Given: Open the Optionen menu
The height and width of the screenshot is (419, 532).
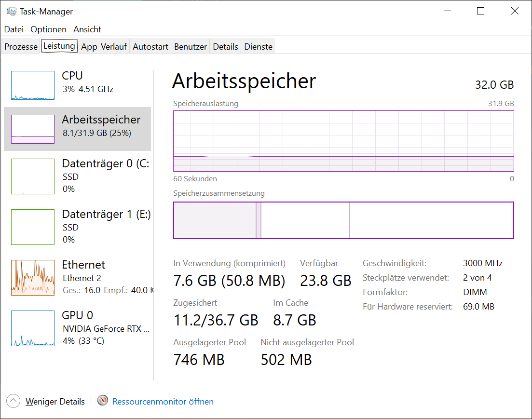Looking at the screenshot, I should coord(48,29).
